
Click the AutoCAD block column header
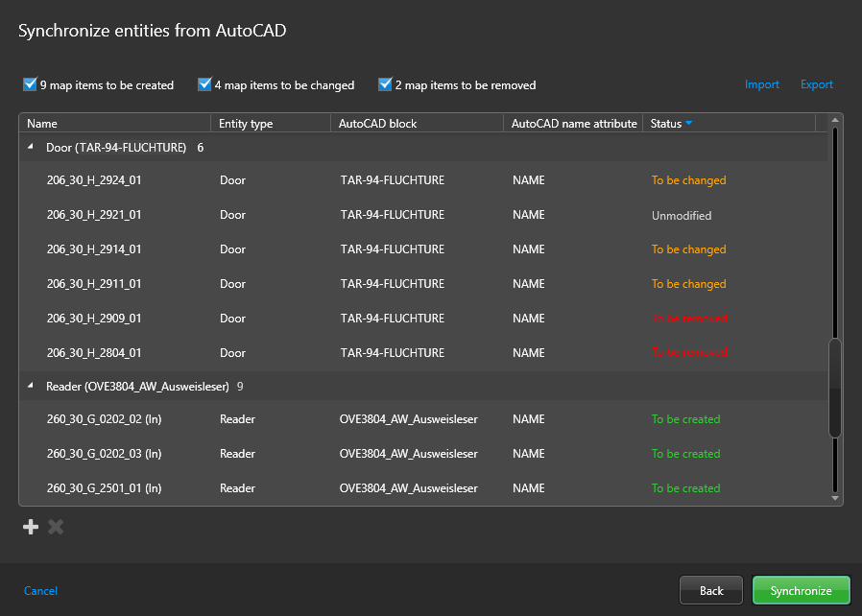click(377, 124)
